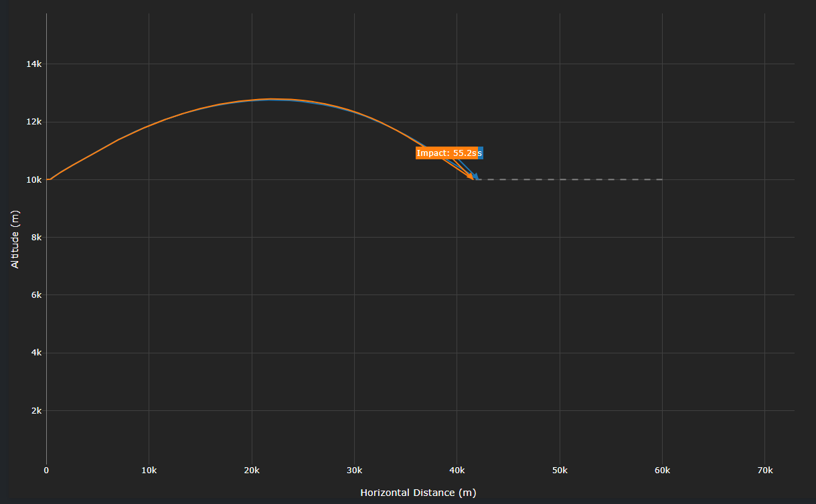Click the "40k" x-axis tick label
Screen dimensions: 816x504
(x=457, y=471)
